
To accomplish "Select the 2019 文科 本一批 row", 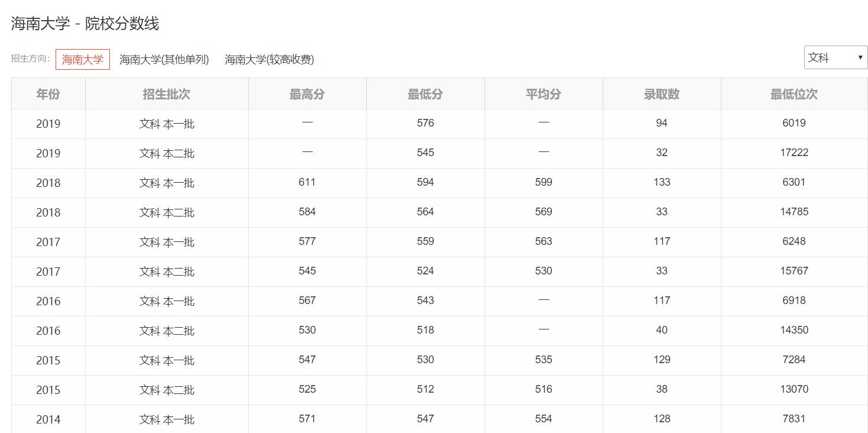I will pos(167,124).
